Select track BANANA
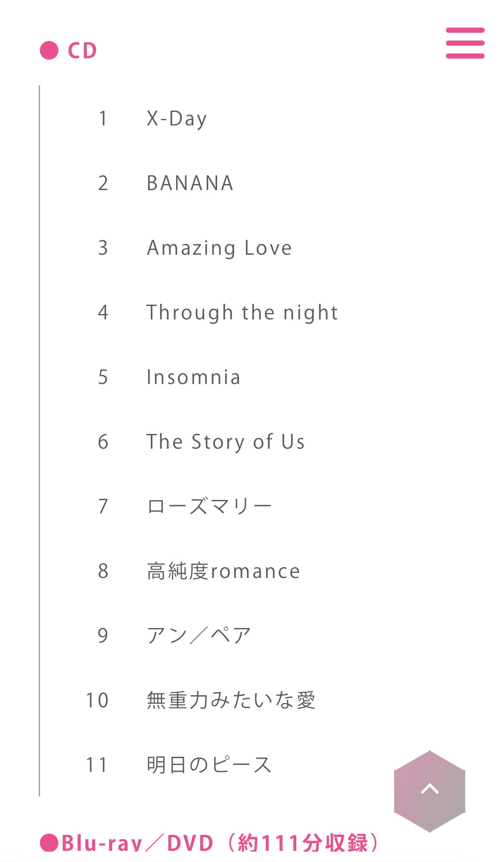The image size is (504, 862). 190,183
